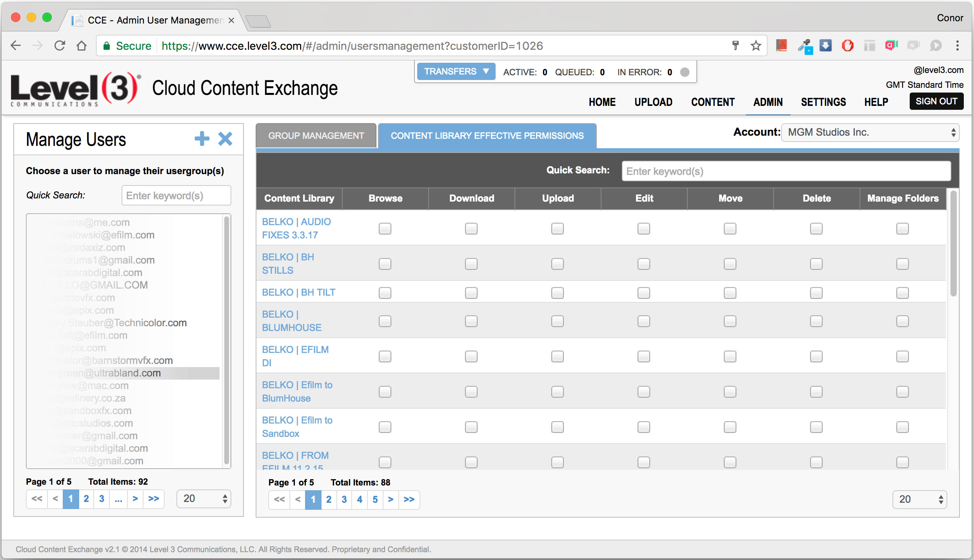
Task: Go to next page in Manage Users list
Action: [135, 499]
